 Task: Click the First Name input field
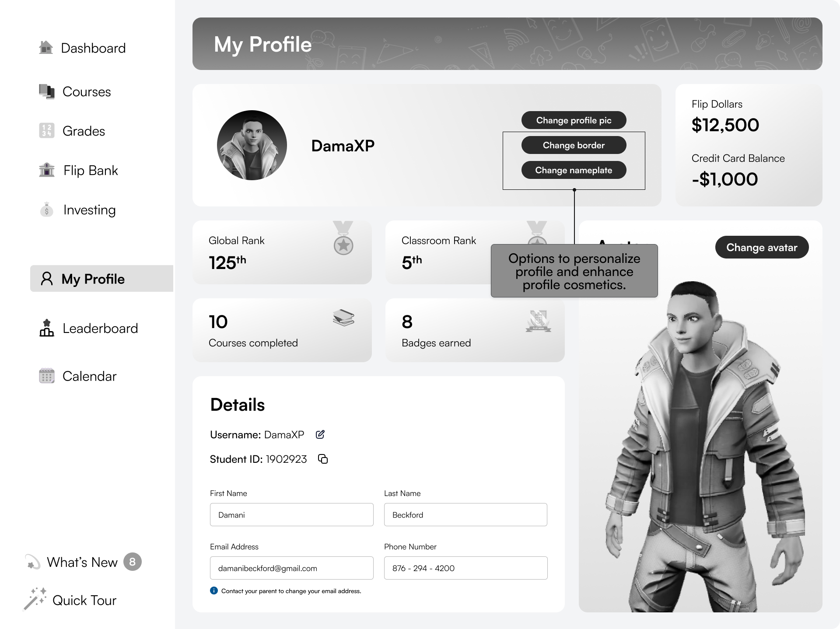[x=292, y=514]
